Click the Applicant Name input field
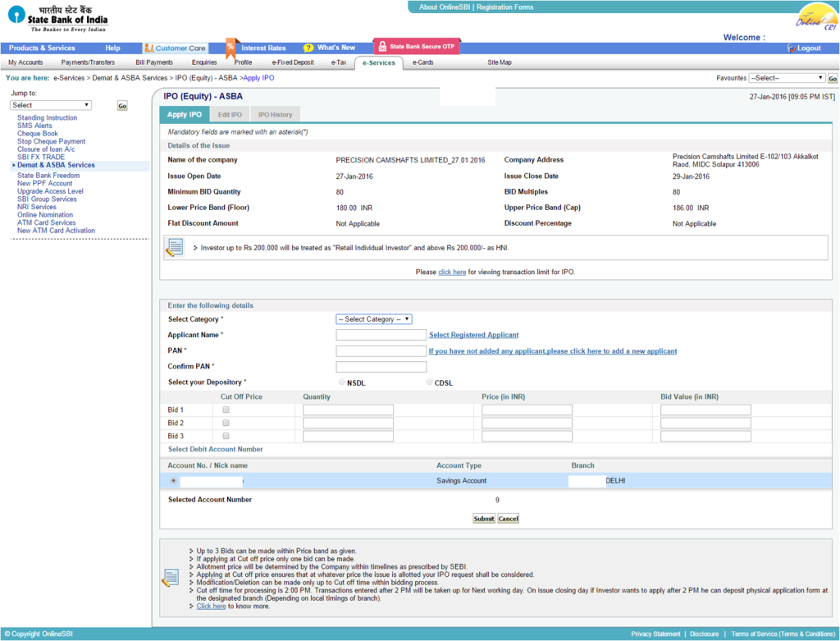 point(381,335)
